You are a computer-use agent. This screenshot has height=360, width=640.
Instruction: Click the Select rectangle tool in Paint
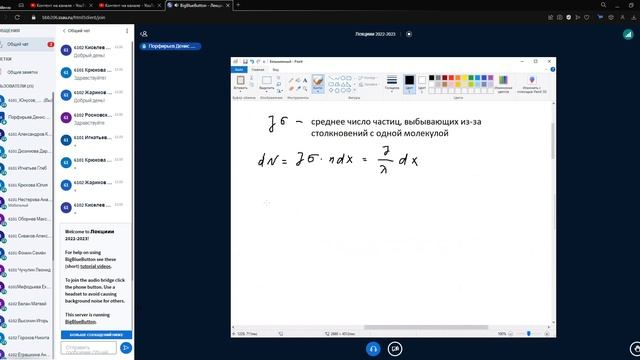point(267,80)
